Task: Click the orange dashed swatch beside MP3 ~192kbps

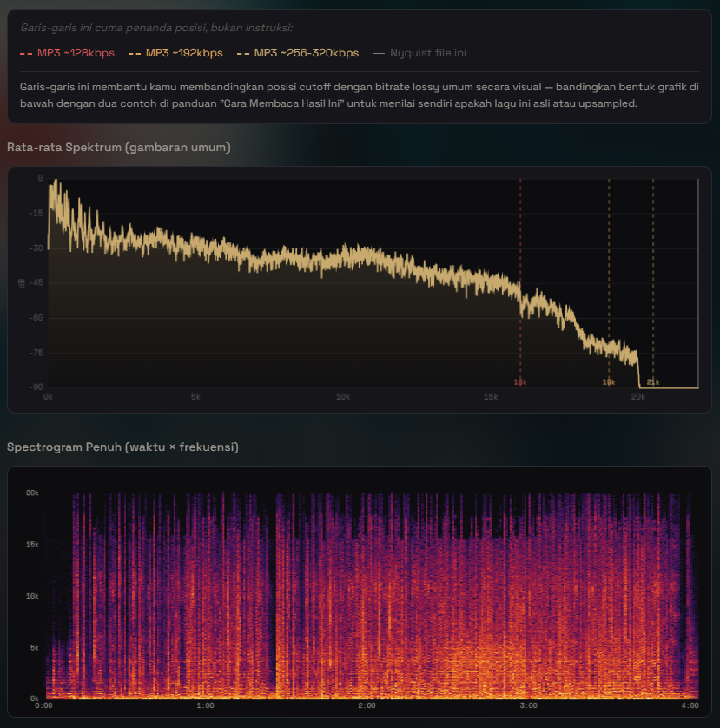Action: pos(135,53)
